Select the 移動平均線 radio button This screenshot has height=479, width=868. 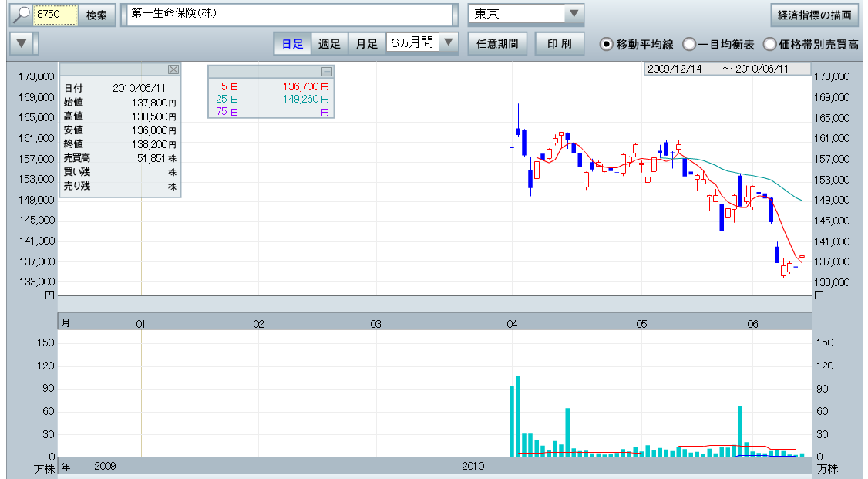click(x=606, y=44)
